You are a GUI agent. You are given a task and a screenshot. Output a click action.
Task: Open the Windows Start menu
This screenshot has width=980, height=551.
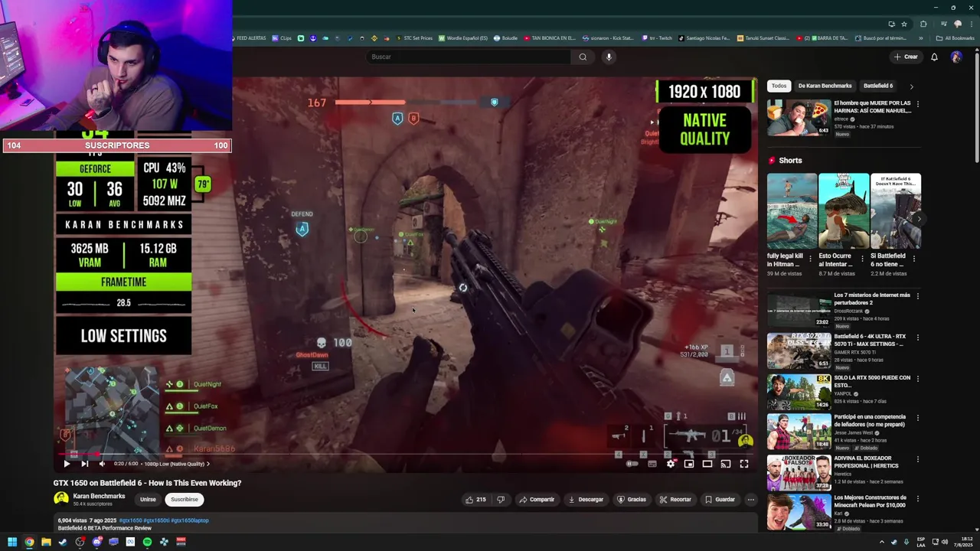12,542
